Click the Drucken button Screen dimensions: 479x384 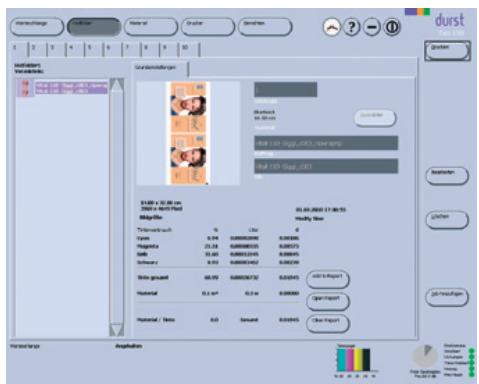coord(447,51)
